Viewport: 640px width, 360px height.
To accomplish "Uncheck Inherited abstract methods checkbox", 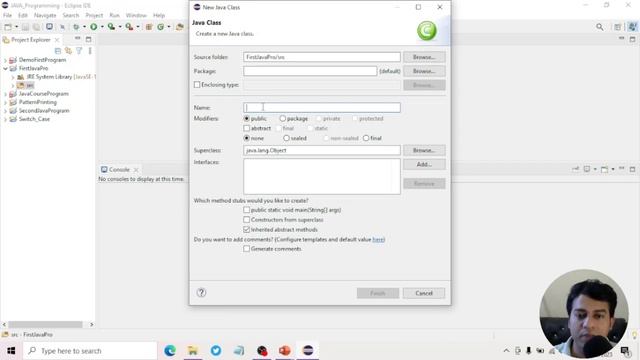I will tap(247, 229).
